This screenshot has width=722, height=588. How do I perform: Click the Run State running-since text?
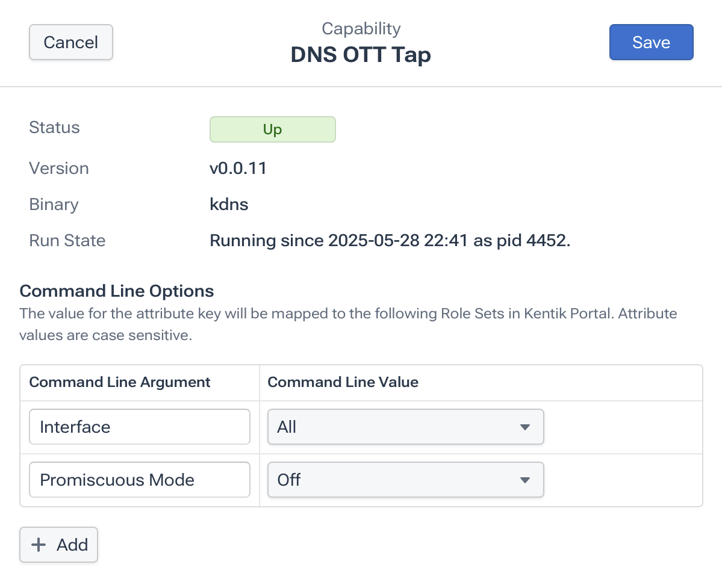(390, 241)
